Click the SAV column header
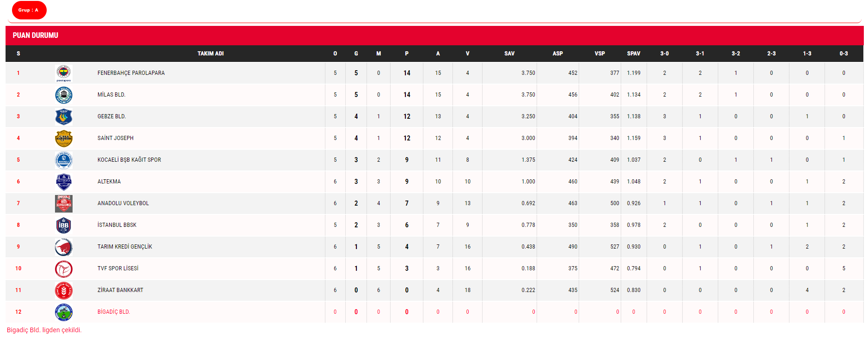This screenshot has width=868, height=341. pos(509,54)
